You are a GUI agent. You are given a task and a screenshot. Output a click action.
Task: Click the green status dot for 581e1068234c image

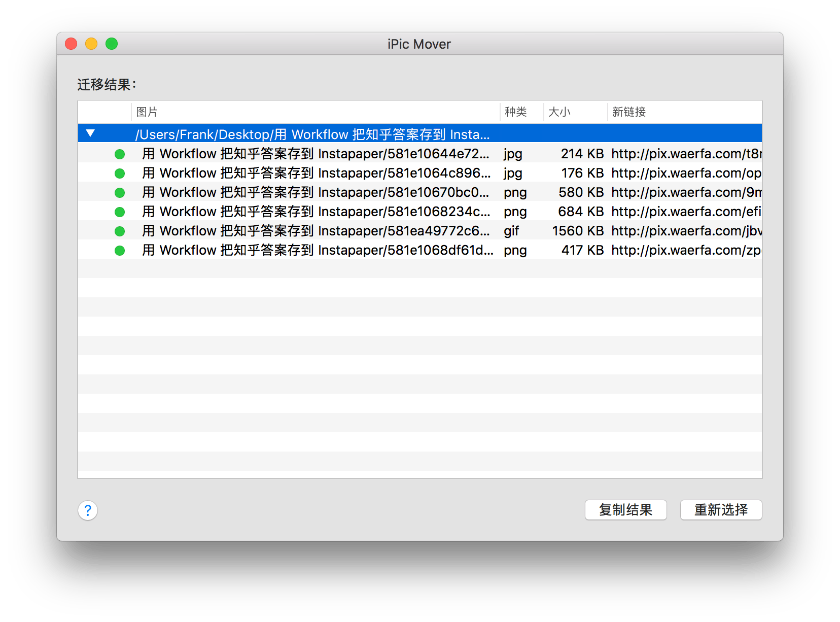[120, 212]
